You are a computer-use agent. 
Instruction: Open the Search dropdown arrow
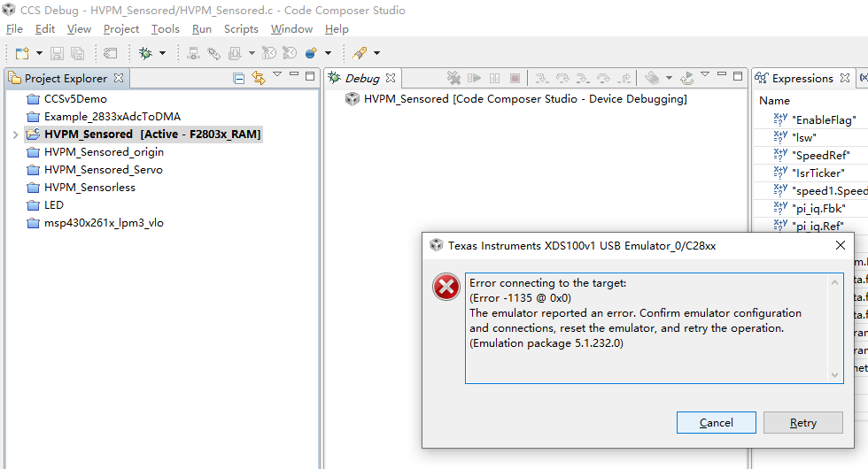[x=377, y=53]
